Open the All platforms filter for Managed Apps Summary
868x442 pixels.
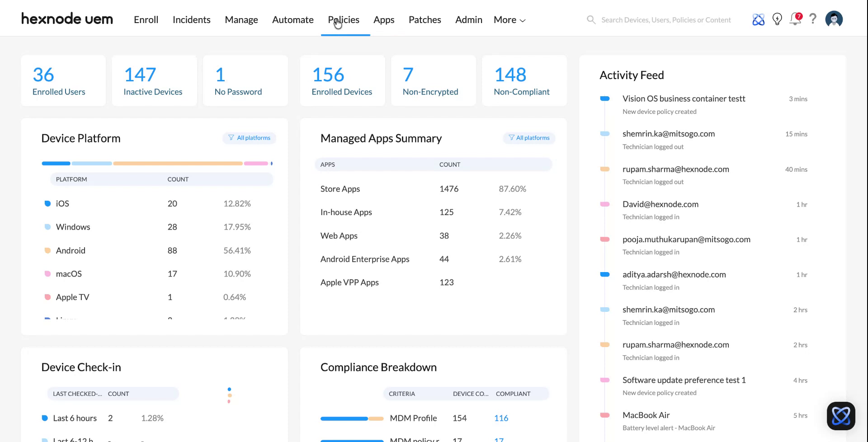pos(529,138)
